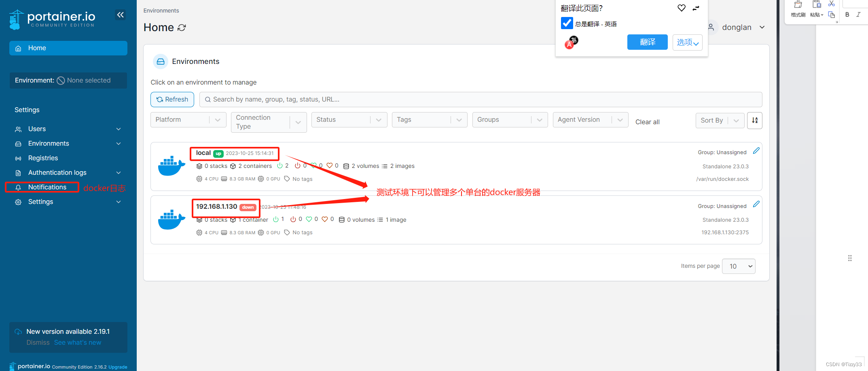Open the Sort By dropdown
The width and height of the screenshot is (868, 371).
720,121
